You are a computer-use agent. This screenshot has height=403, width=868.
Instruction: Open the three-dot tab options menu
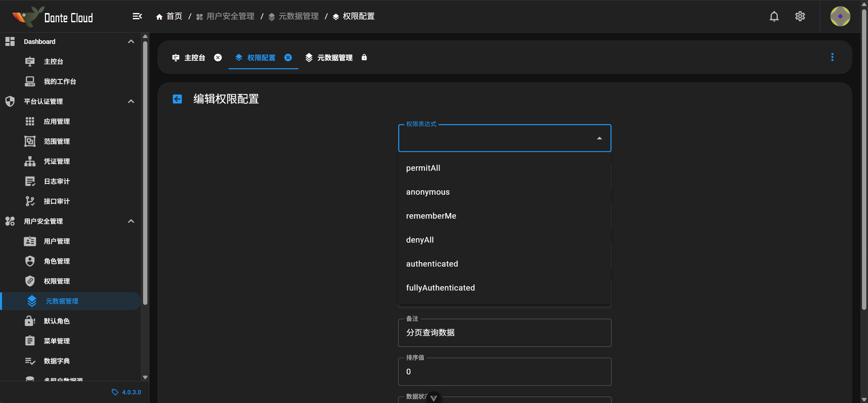pos(832,57)
